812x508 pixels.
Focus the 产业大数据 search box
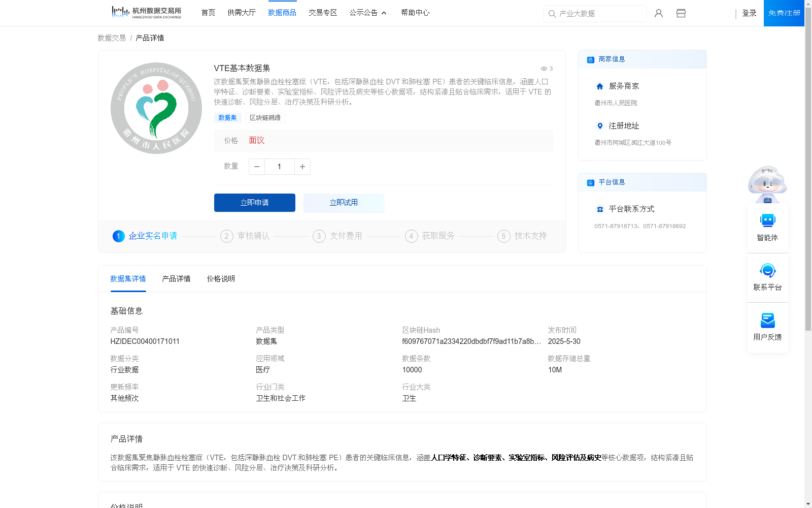point(595,14)
